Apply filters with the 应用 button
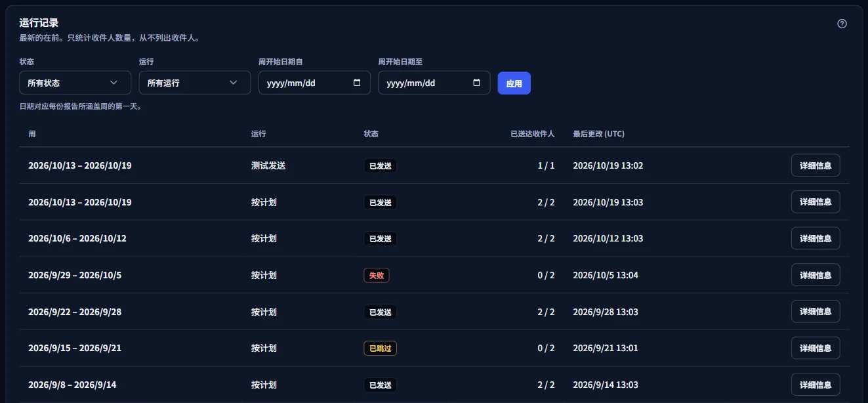868x403 pixels. pos(514,83)
